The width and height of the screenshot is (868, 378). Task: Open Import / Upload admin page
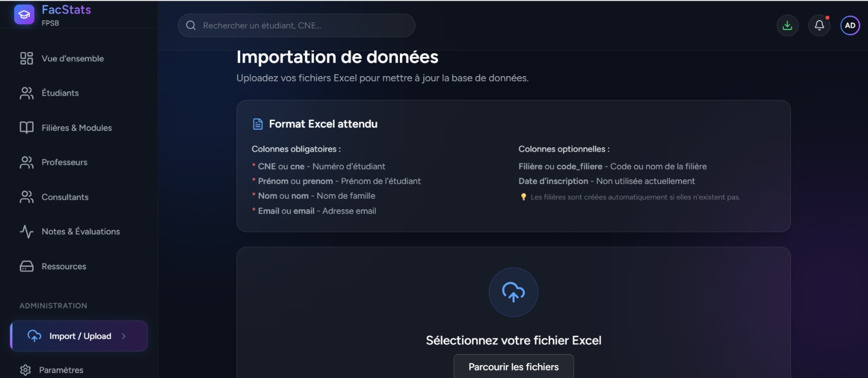pyautogui.click(x=79, y=336)
